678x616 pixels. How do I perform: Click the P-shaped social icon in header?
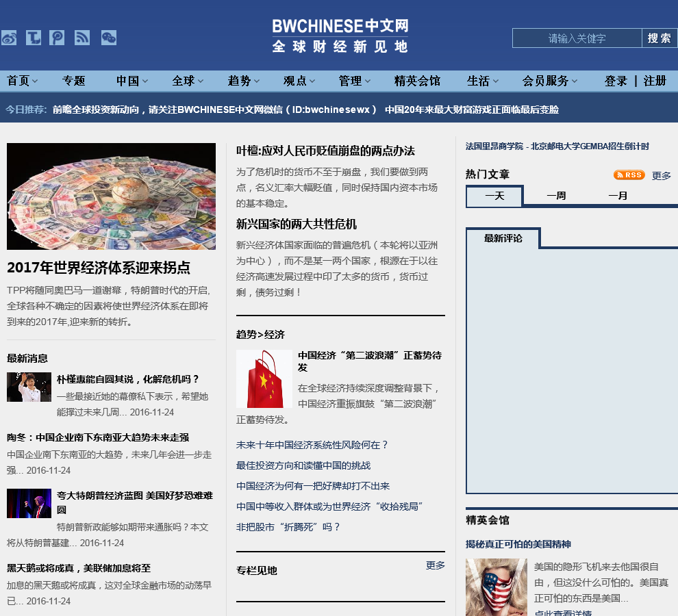pos(57,38)
